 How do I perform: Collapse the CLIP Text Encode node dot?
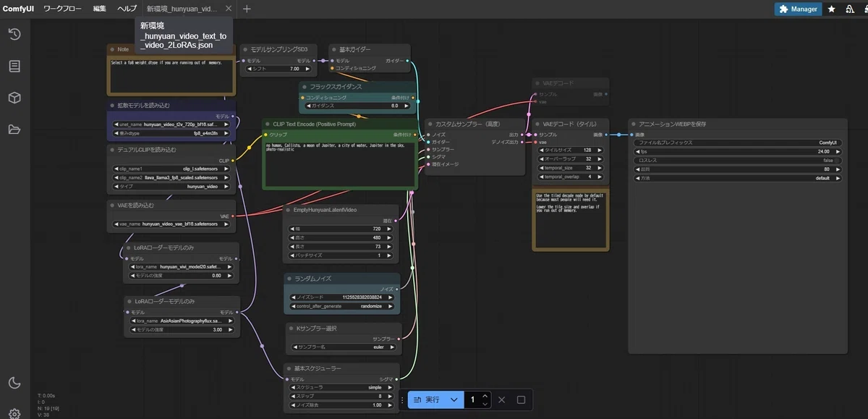267,124
